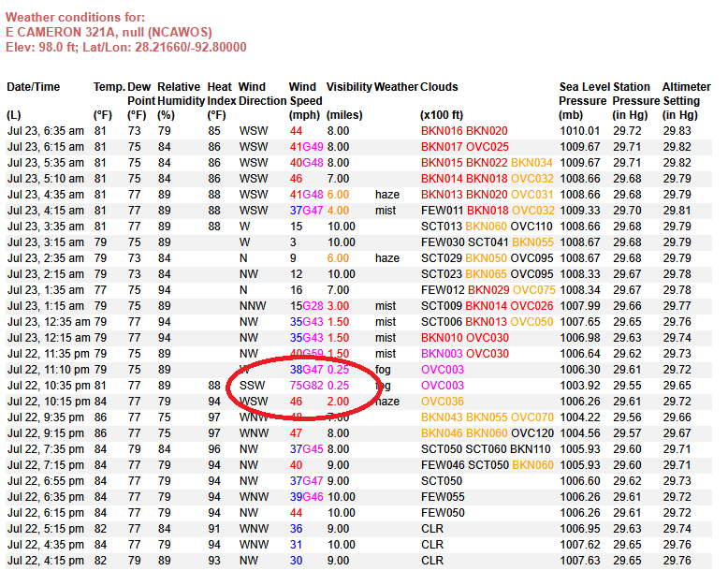Select the 'Jul 22, 9:35 pm' row timestamp
Image resolution: width=728 pixels, height=571 pixels.
point(46,417)
